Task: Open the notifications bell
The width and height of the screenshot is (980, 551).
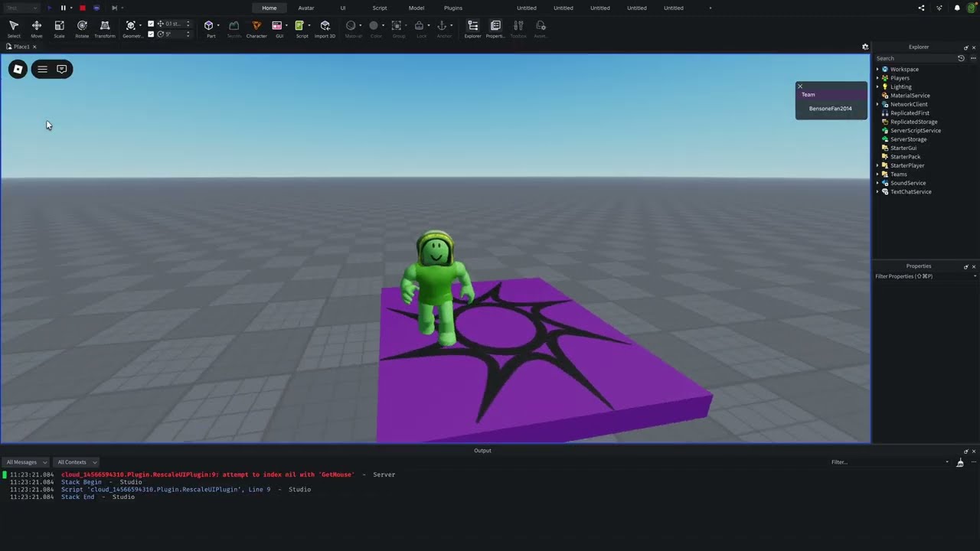Action: click(957, 8)
